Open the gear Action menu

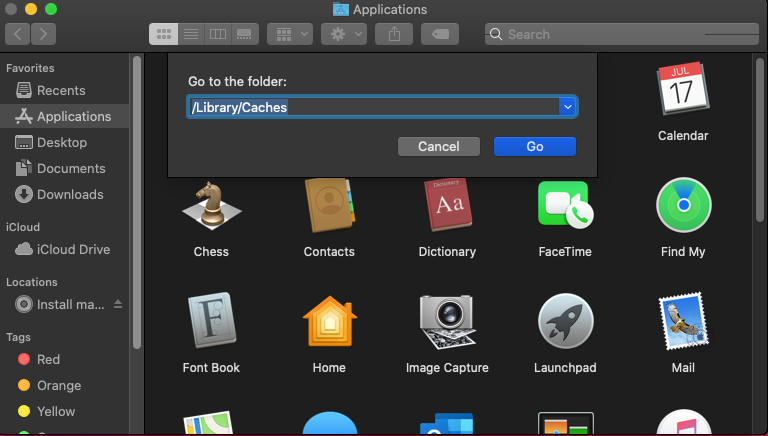[x=344, y=34]
